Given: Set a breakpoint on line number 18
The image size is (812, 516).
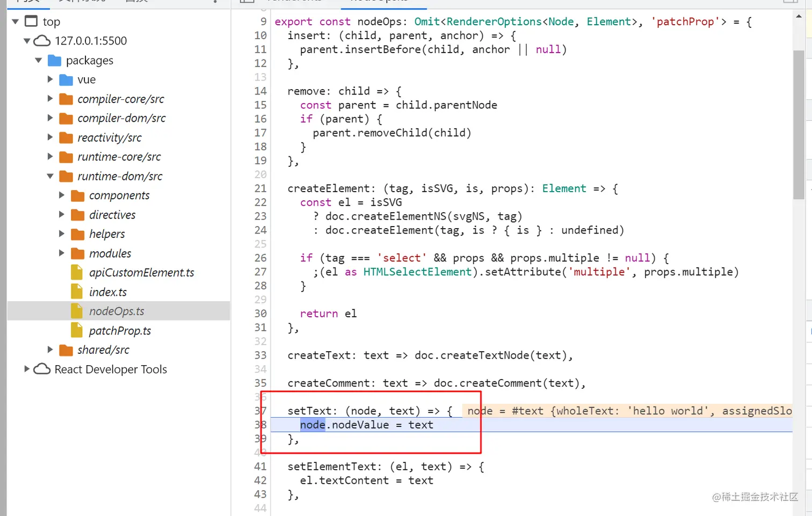Looking at the screenshot, I should pos(260,147).
